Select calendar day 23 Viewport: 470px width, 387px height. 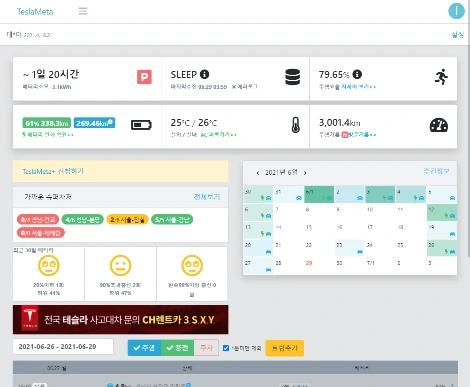[350, 248]
